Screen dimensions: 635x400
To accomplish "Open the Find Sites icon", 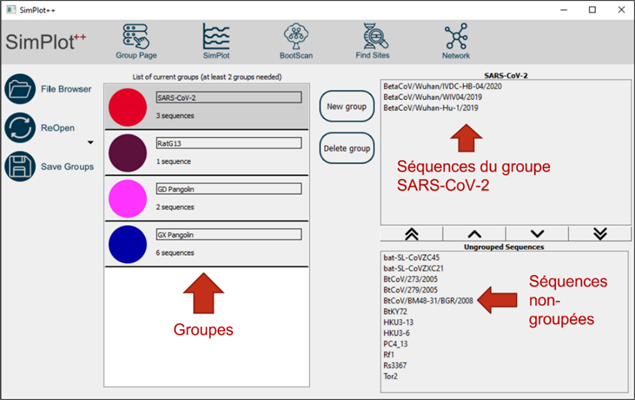I will (x=373, y=41).
